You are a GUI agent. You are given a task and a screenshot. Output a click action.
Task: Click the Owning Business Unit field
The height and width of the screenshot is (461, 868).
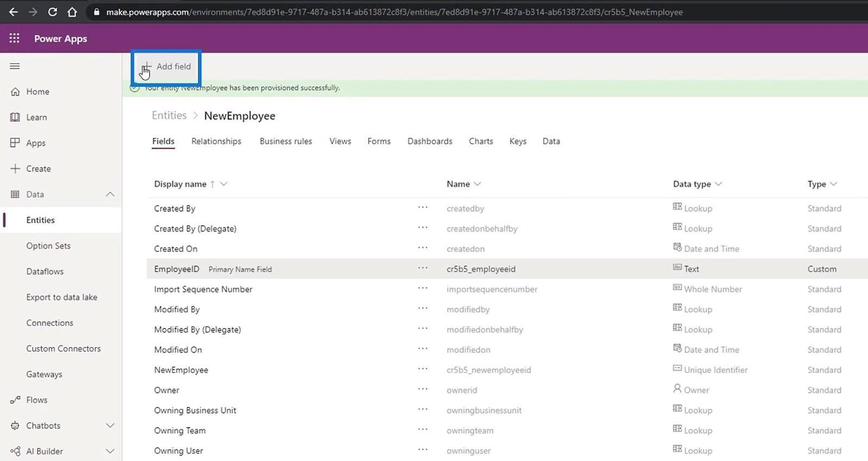[195, 410]
